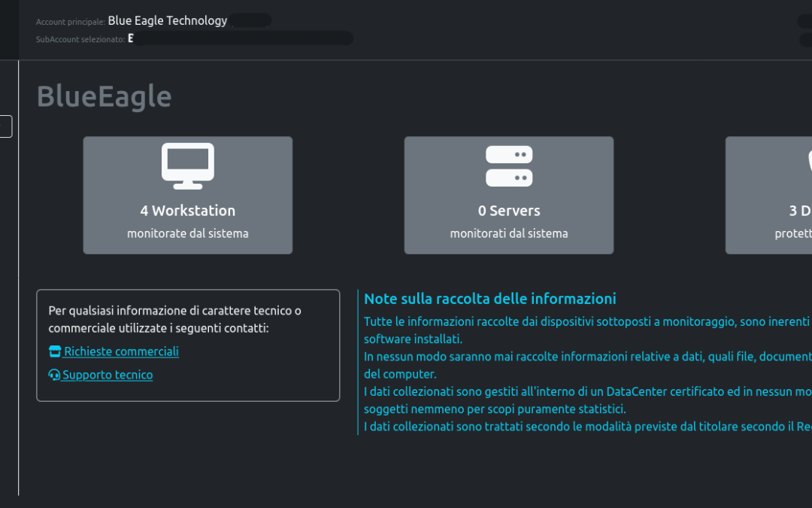The height and width of the screenshot is (508, 812).
Task: Select the partially visible "3 D" card title
Action: pyautogui.click(x=800, y=211)
